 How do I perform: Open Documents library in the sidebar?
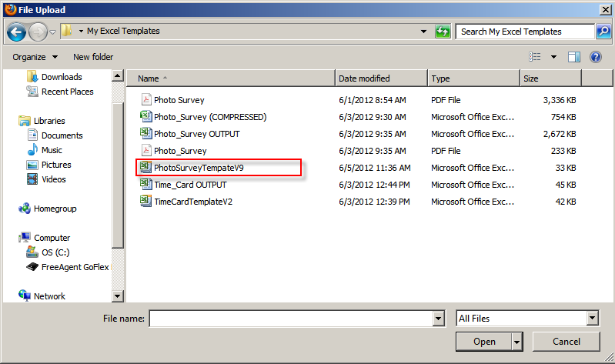pos(55,135)
